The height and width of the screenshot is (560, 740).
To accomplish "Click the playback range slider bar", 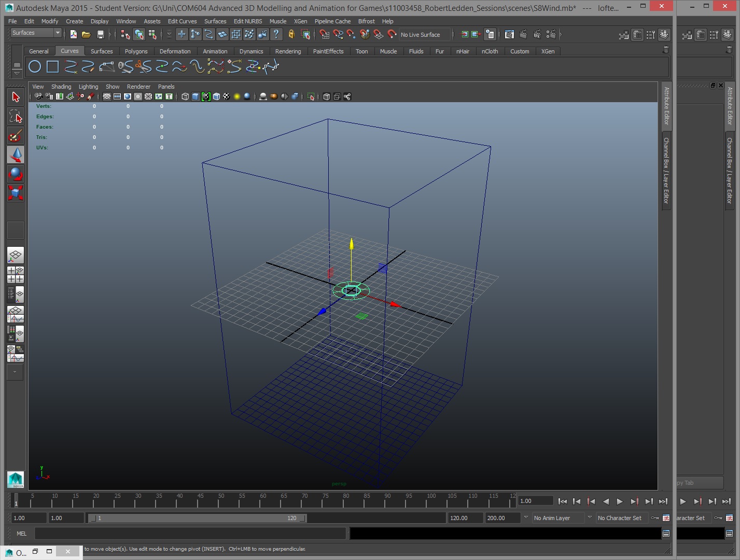I will pos(198,518).
